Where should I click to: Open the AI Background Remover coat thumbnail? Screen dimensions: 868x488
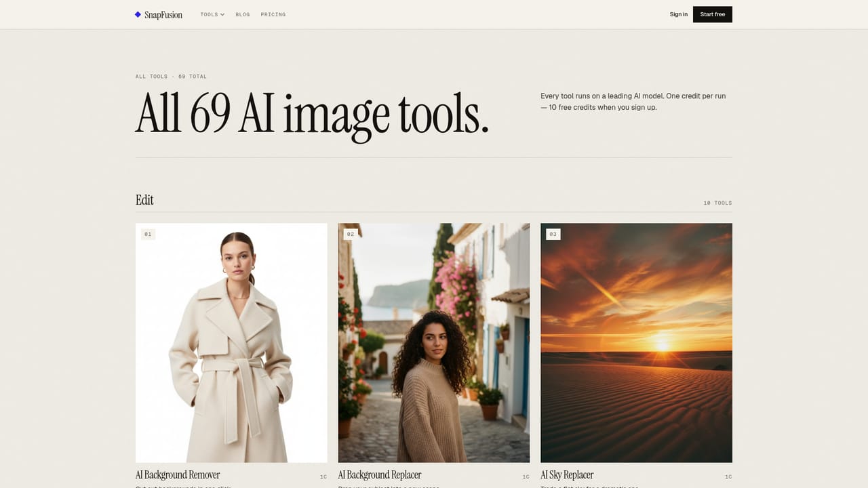point(231,343)
